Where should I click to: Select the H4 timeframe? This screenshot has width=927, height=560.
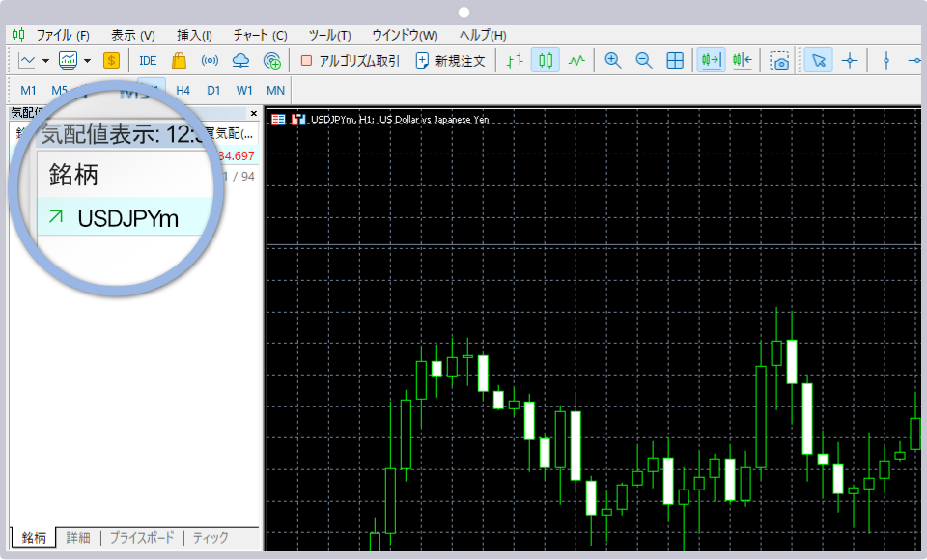[x=183, y=91]
